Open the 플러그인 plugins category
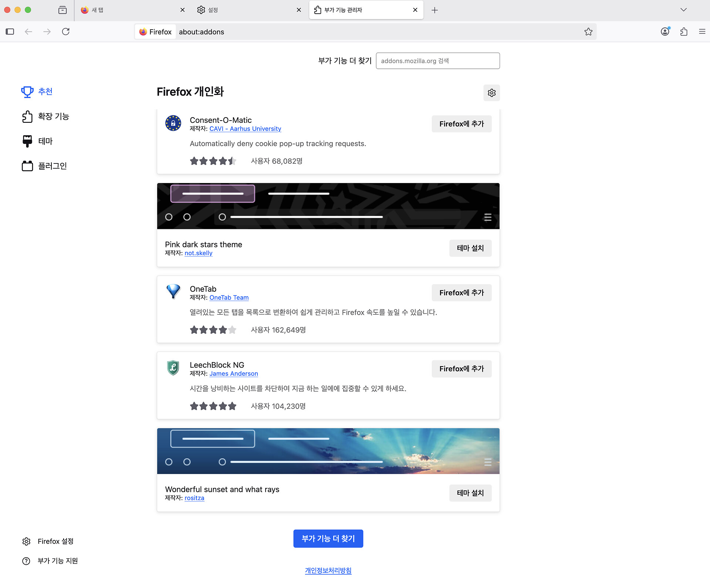Viewport: 710px width, 588px height. 44,166
